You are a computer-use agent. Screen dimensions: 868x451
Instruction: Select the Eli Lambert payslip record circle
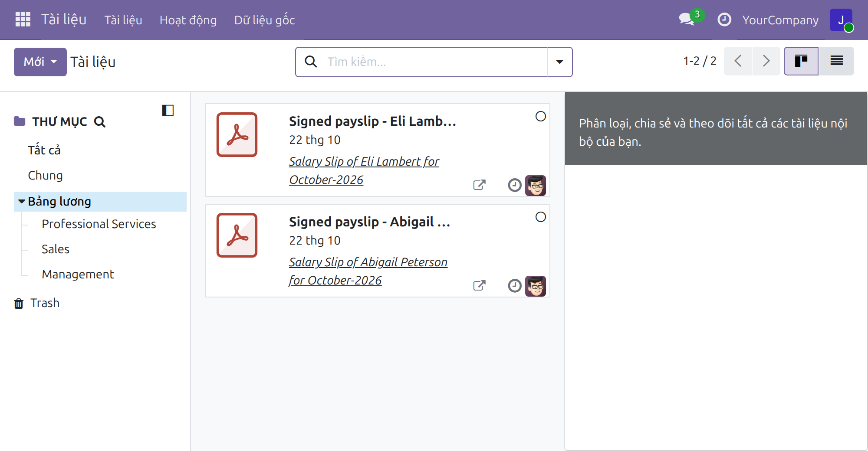click(541, 116)
